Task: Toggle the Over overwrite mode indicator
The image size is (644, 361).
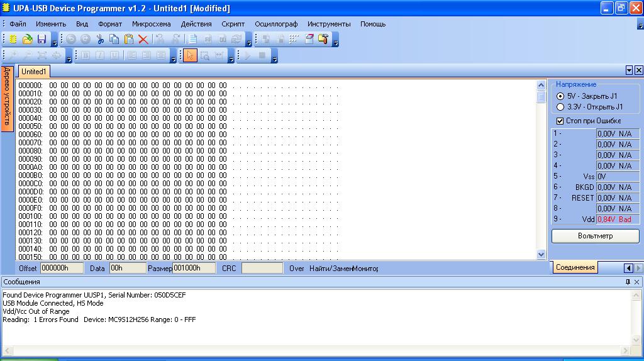Action: point(297,269)
